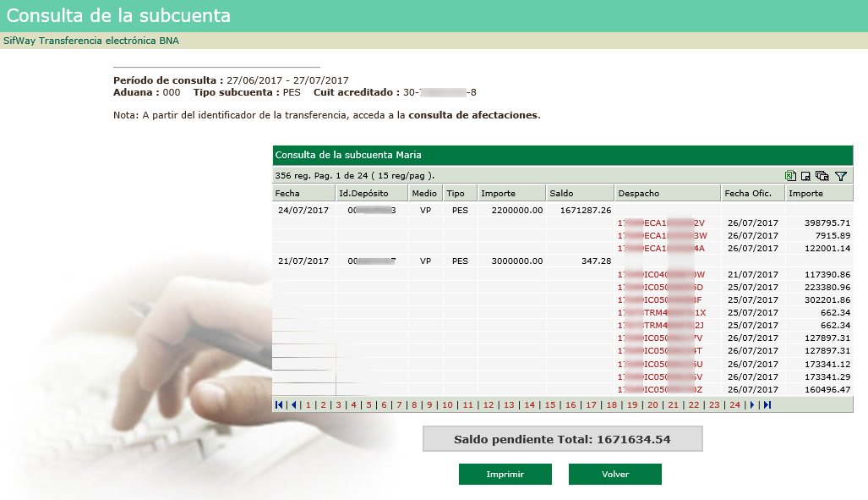Click the stacked windows icon in table toolbar
The width and height of the screenshot is (868, 500).
point(822,176)
